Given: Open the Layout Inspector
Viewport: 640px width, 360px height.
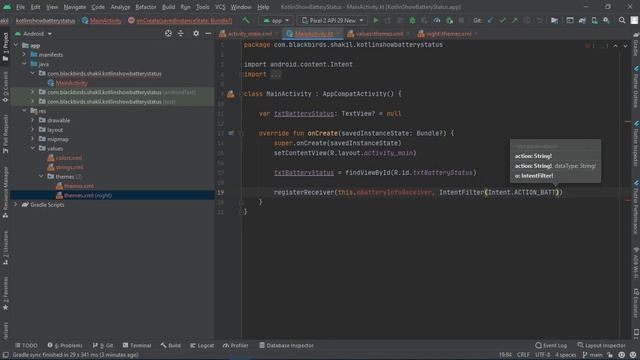Looking at the screenshot, I should (602, 345).
